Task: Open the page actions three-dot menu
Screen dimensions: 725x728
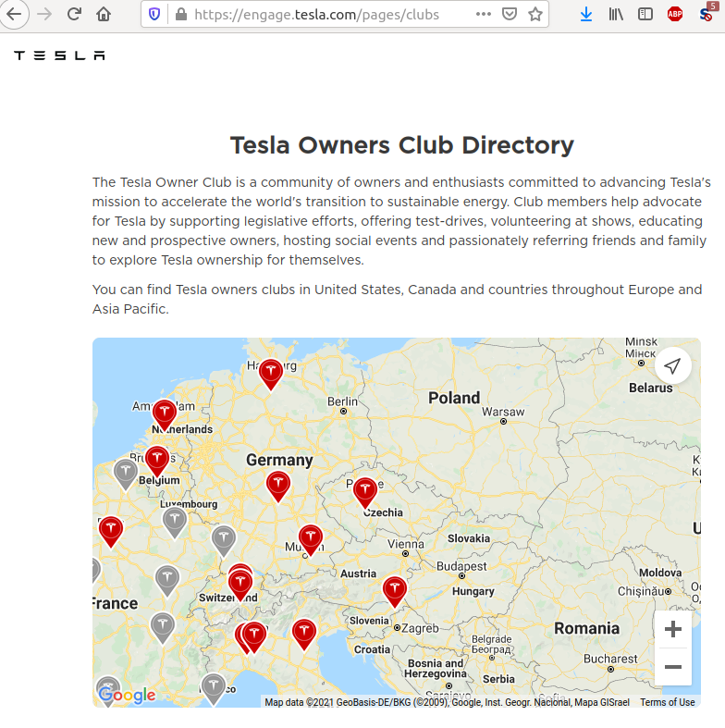Action: tap(484, 15)
